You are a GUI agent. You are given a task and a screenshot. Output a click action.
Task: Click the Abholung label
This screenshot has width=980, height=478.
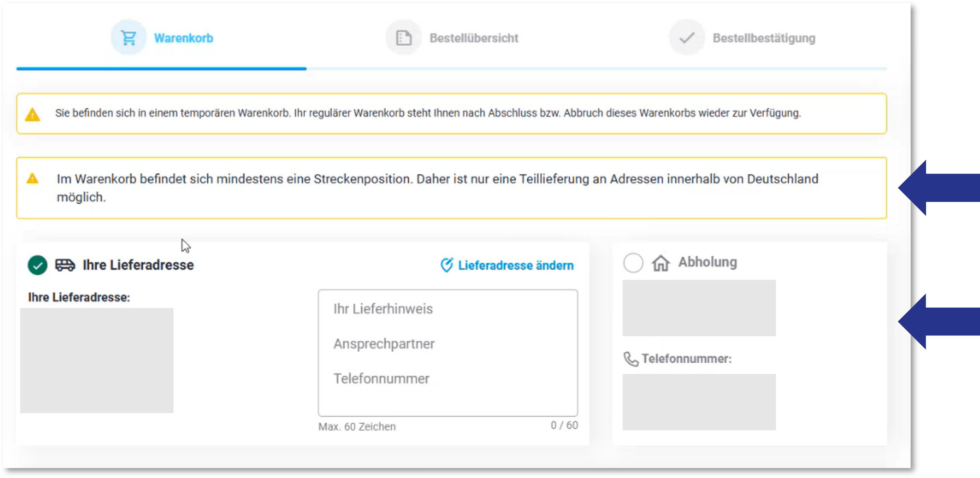(x=708, y=262)
